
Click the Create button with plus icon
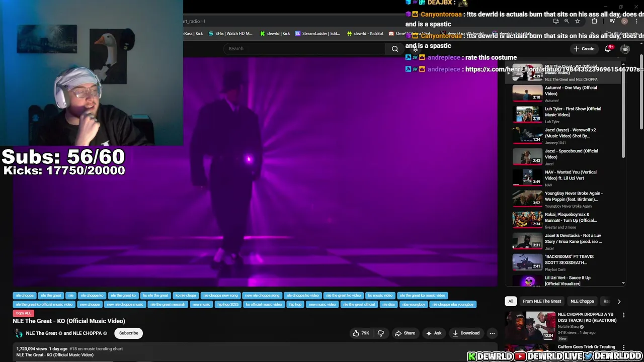click(584, 49)
